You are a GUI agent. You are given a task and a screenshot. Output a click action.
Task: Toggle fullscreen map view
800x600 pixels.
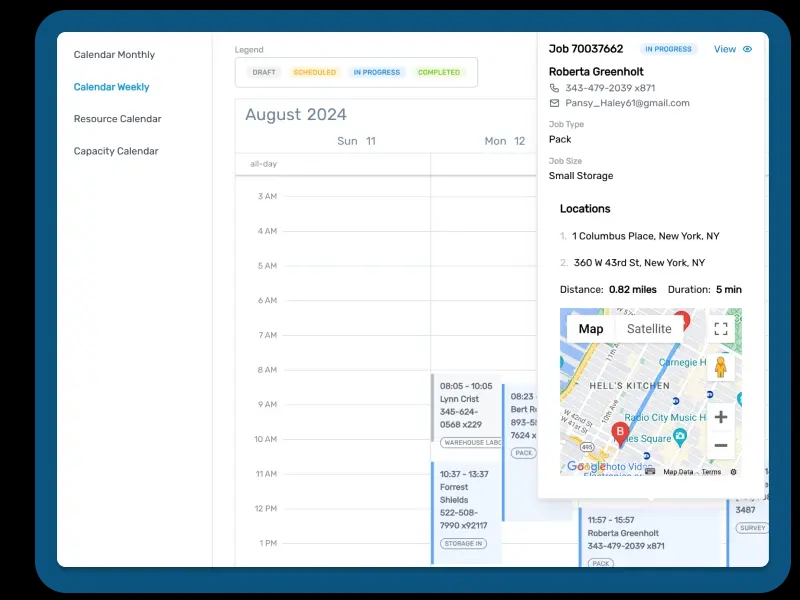pyautogui.click(x=720, y=329)
